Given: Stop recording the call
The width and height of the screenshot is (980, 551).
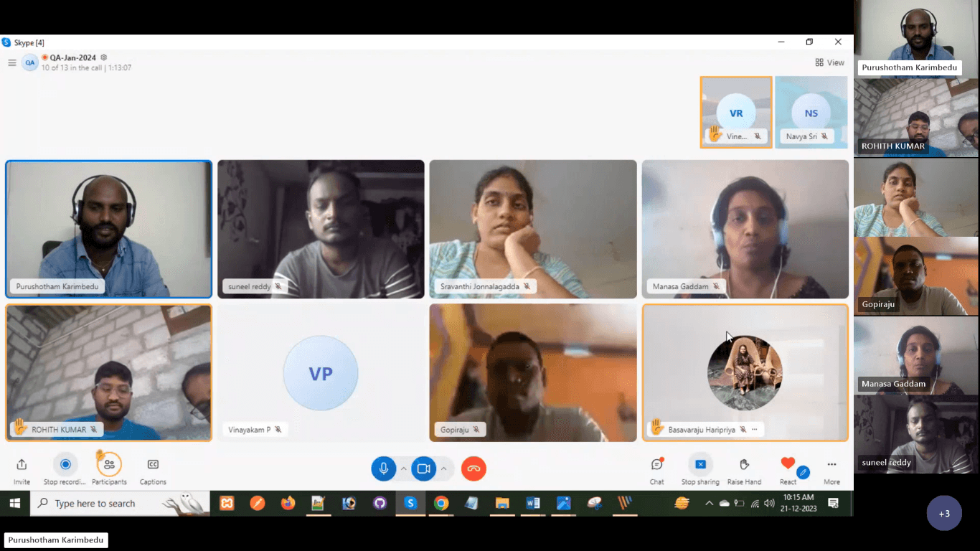Looking at the screenshot, I should pyautogui.click(x=65, y=465).
